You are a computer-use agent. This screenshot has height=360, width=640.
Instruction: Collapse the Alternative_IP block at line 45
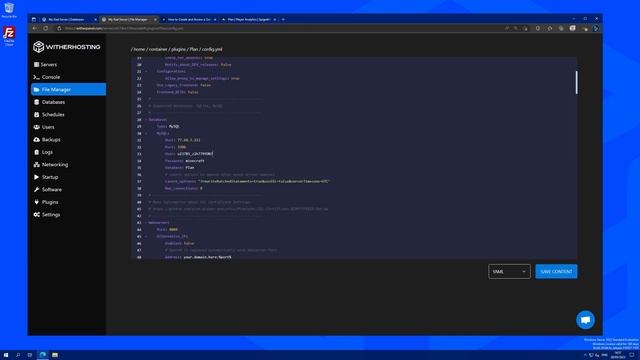[x=146, y=236]
